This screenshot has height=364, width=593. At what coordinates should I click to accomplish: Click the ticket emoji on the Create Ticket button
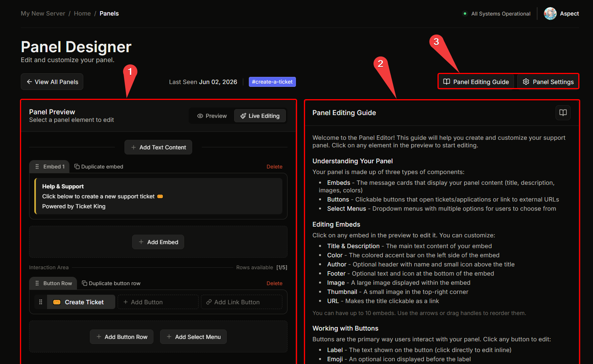57,302
